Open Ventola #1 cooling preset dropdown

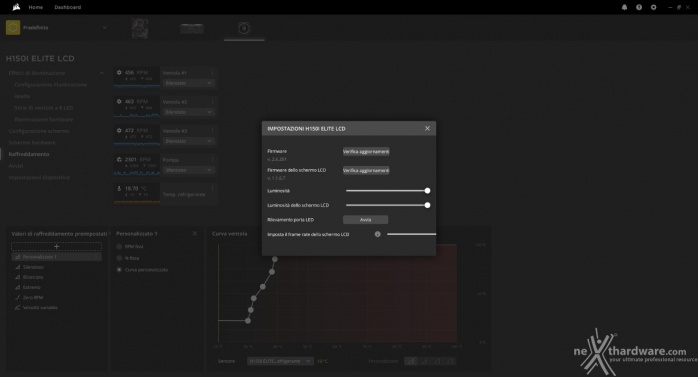point(188,83)
